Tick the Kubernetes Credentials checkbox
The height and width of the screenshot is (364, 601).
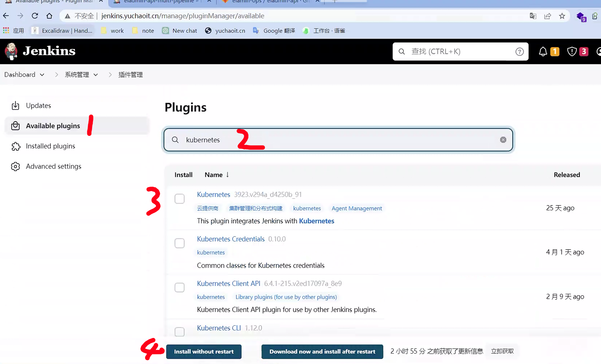pyautogui.click(x=179, y=243)
